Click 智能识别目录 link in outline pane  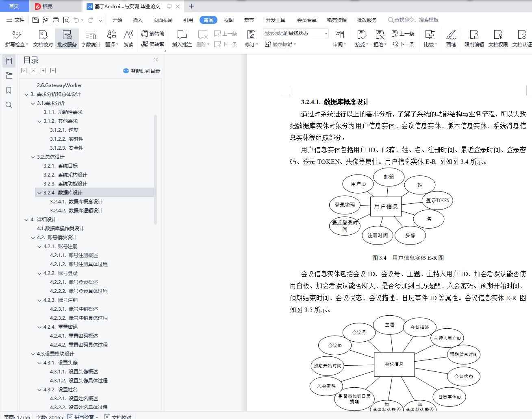click(x=141, y=71)
